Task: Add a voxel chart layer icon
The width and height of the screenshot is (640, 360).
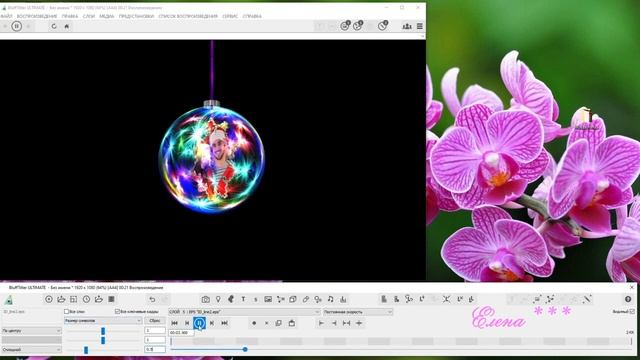Action: [x=343, y=299]
